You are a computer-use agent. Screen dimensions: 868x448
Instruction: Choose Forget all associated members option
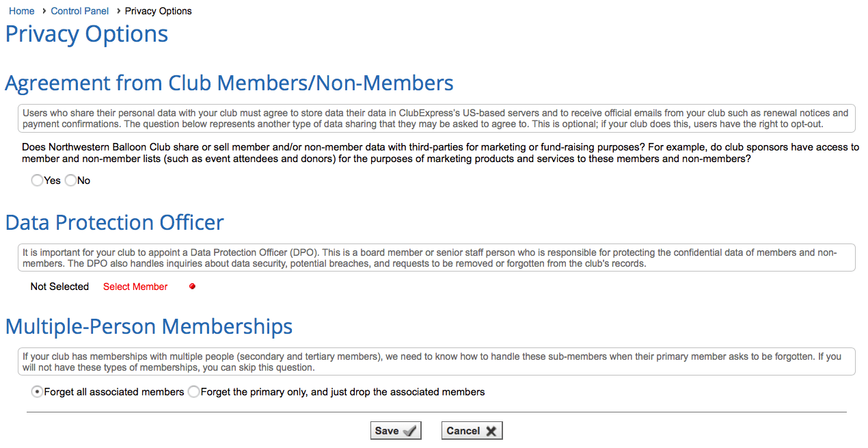coord(37,392)
